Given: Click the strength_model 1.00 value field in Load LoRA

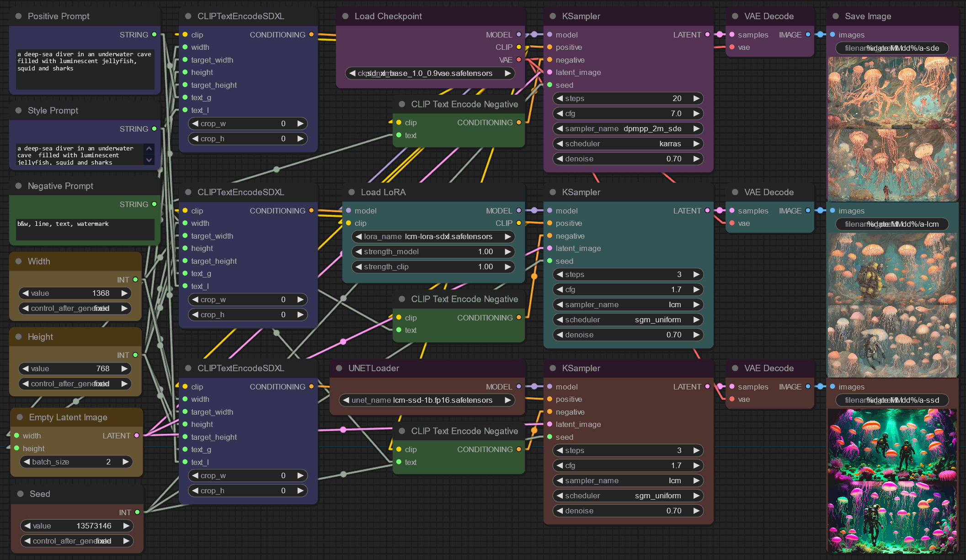Looking at the screenshot, I should click(x=433, y=251).
